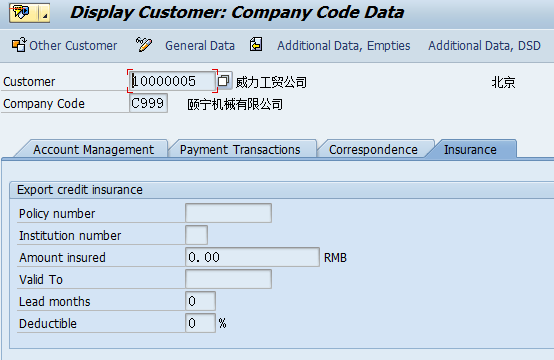554x360 pixels.
Task: Click the city text 北京
Action: pyautogui.click(x=503, y=82)
